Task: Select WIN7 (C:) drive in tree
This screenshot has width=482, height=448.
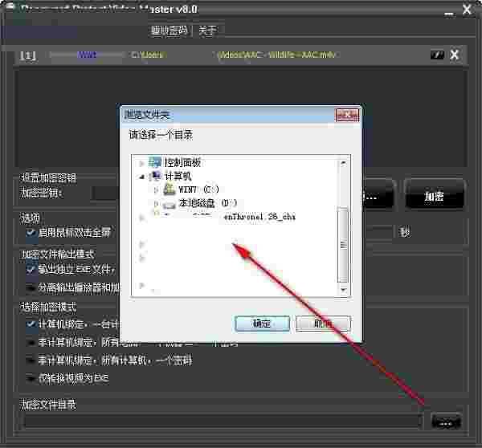Action: [198, 189]
